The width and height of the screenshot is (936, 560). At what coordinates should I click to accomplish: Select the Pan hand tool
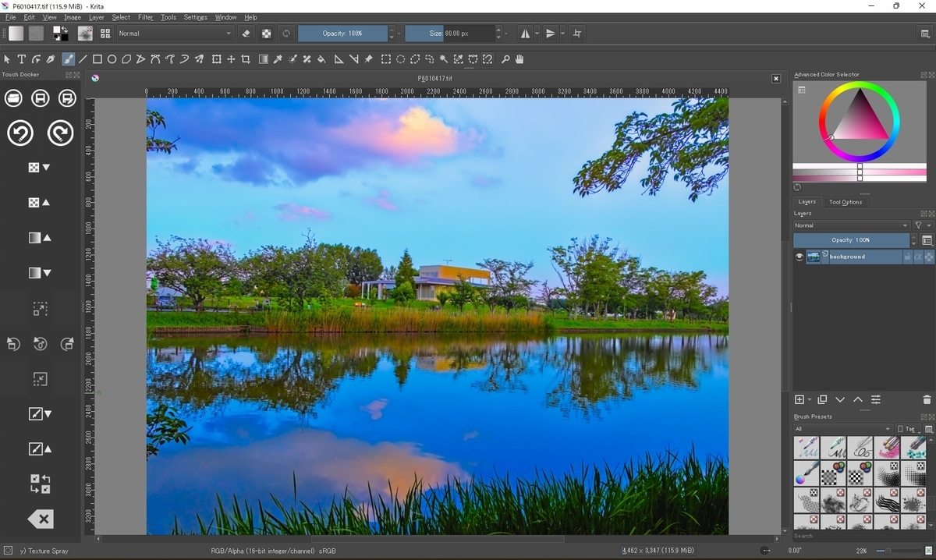[x=519, y=59]
